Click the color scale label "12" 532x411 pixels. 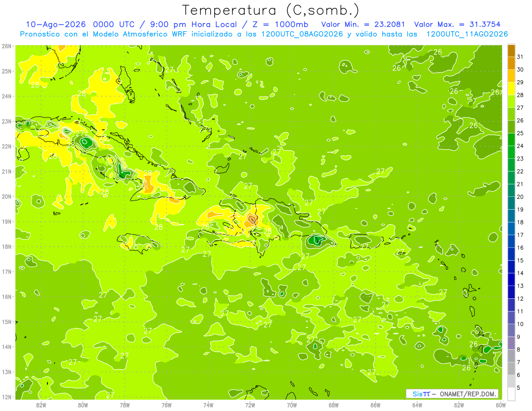point(520,298)
